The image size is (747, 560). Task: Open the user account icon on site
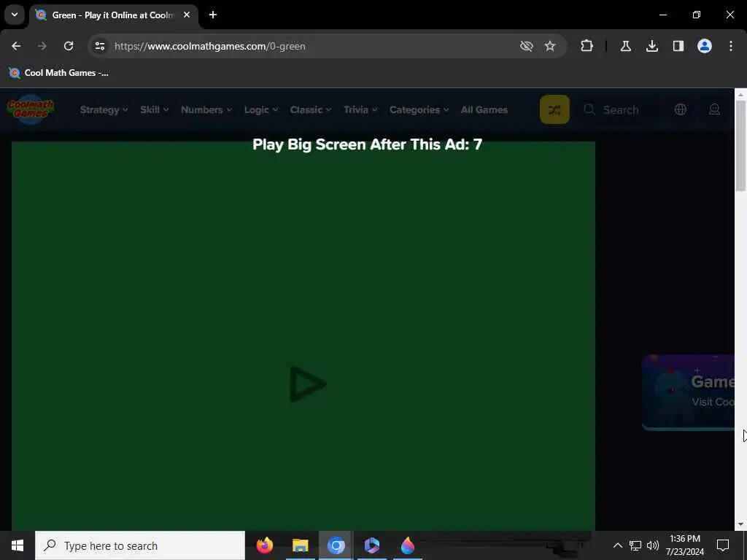click(715, 109)
